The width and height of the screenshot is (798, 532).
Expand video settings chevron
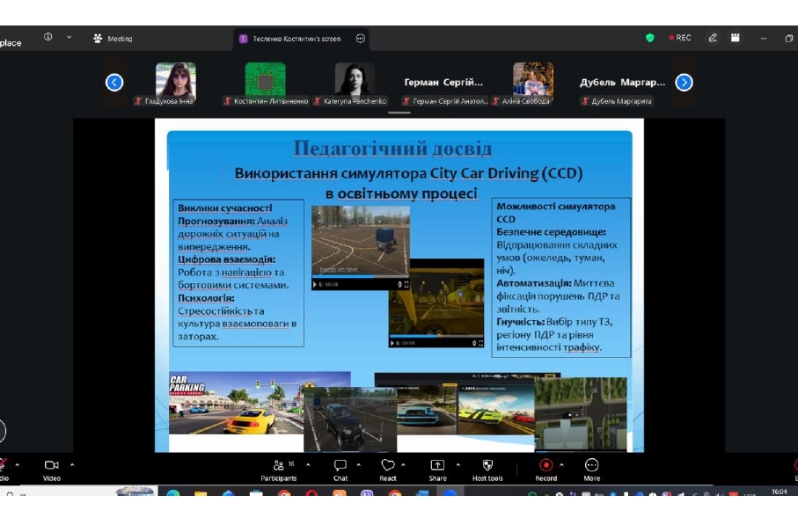click(x=72, y=465)
